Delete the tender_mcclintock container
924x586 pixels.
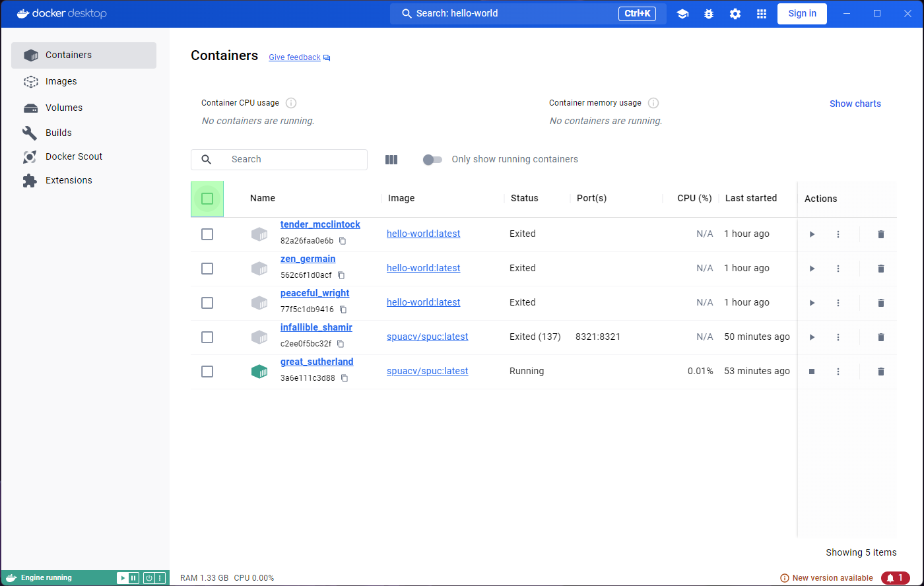[880, 234]
